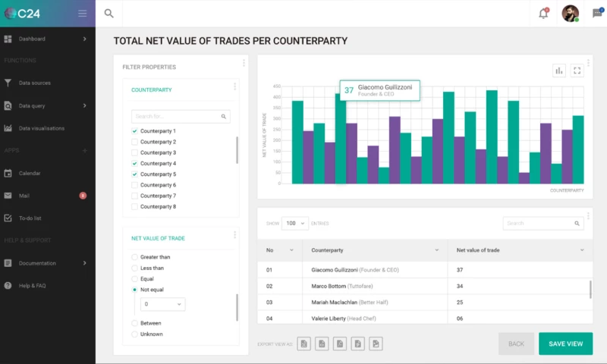
Task: Check the Counterparty 3 checkbox
Action: click(135, 152)
